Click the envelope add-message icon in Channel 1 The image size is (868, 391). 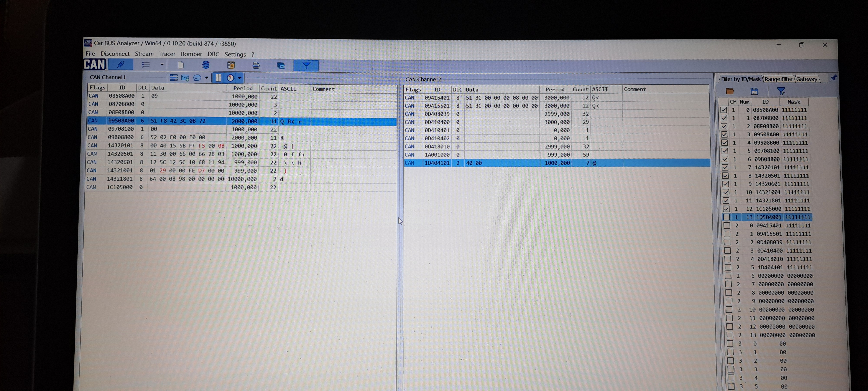185,78
